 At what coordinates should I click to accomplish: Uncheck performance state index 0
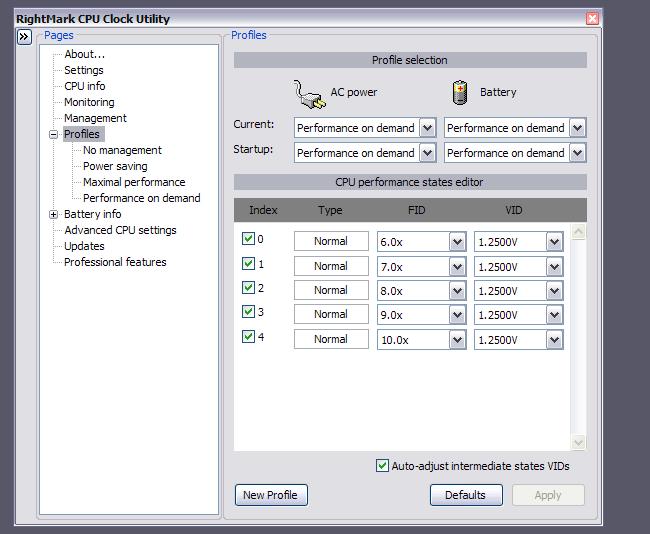(248, 238)
